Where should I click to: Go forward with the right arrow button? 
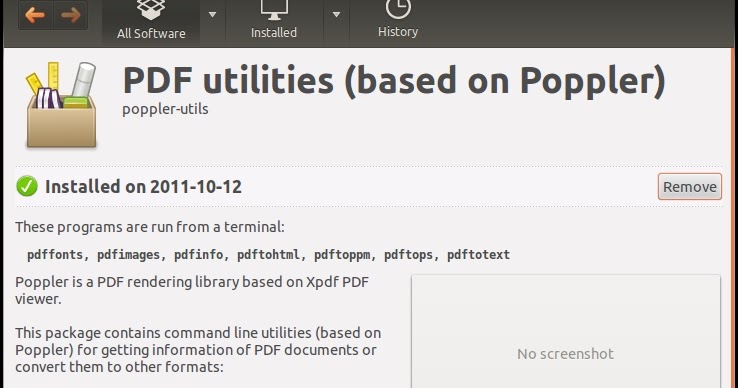pyautogui.click(x=71, y=15)
